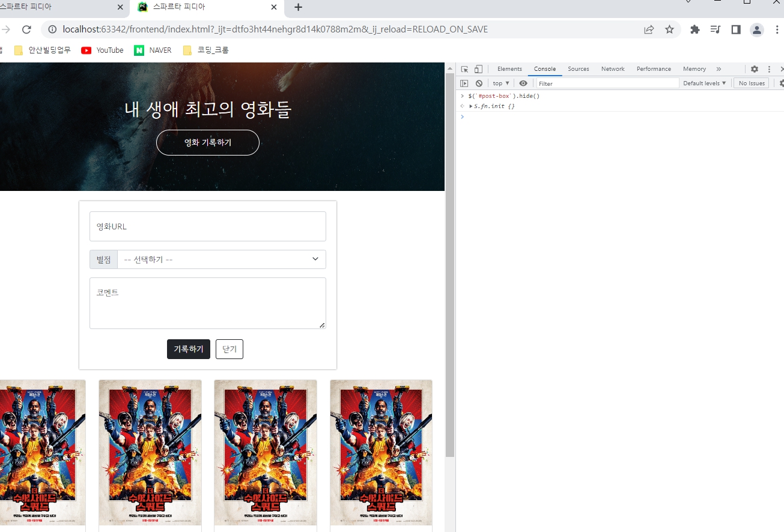Bookmark this page with the star icon
Screen dimensions: 784x532
(669, 29)
